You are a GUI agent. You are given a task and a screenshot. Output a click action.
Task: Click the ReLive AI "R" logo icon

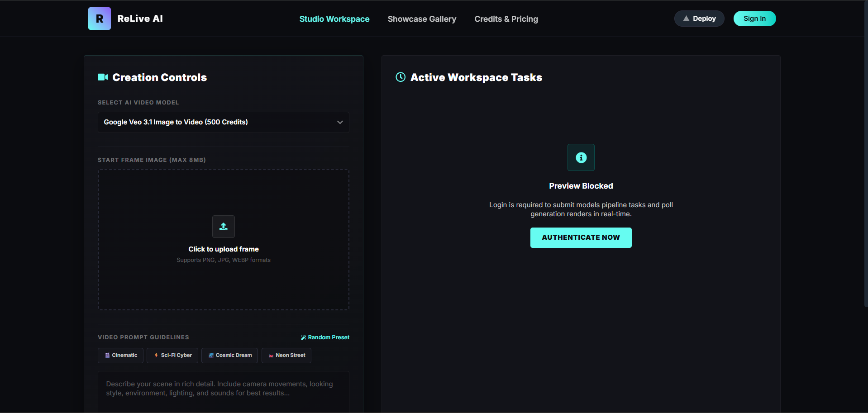pos(100,19)
